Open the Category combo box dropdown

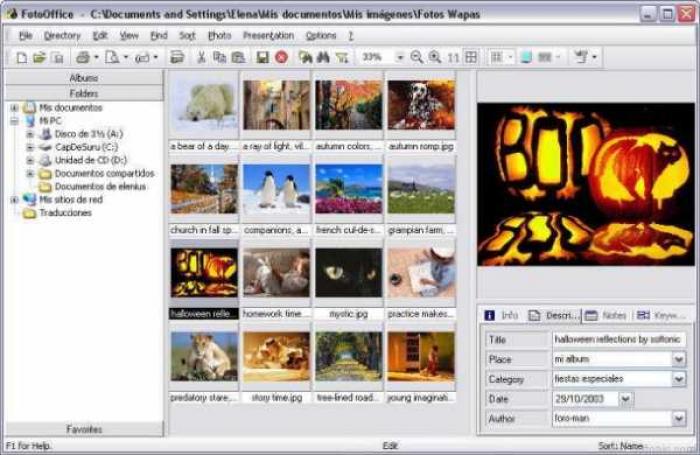tap(679, 379)
